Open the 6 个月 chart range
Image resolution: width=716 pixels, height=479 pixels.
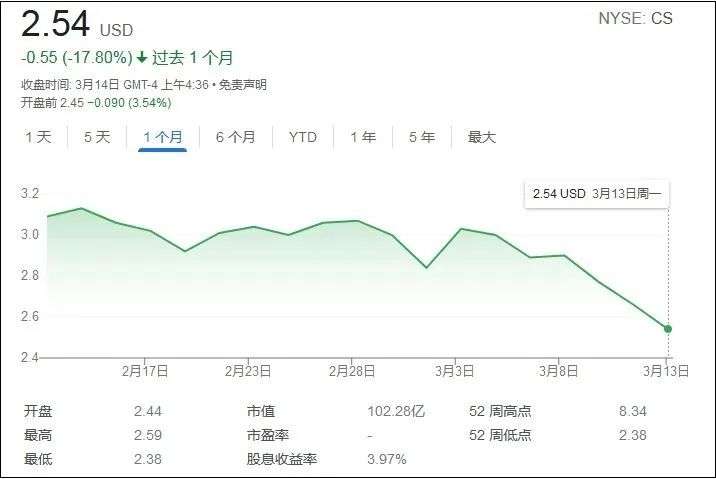235,137
